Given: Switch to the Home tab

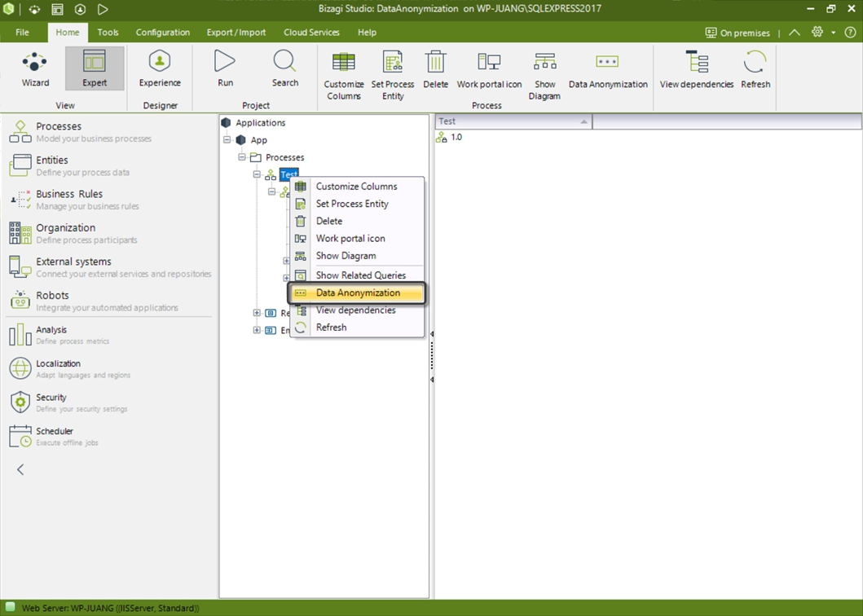Looking at the screenshot, I should (x=67, y=32).
